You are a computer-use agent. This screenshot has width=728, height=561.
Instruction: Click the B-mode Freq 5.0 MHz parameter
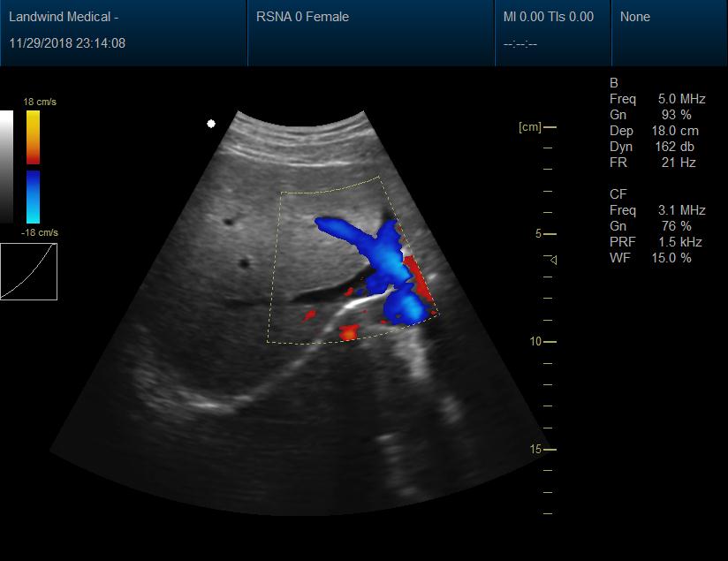pyautogui.click(x=657, y=99)
